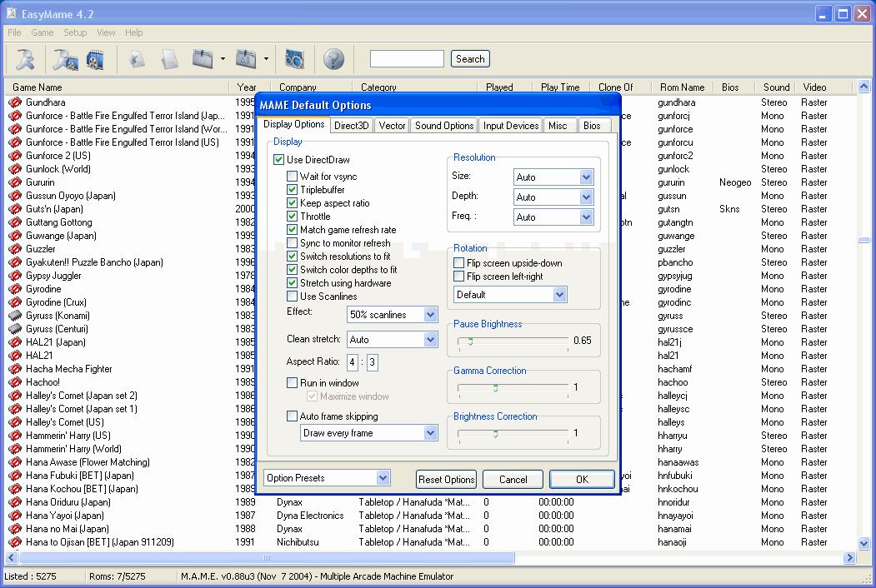
Task: Click the icon beside Gundhara in game list
Action: (15, 102)
